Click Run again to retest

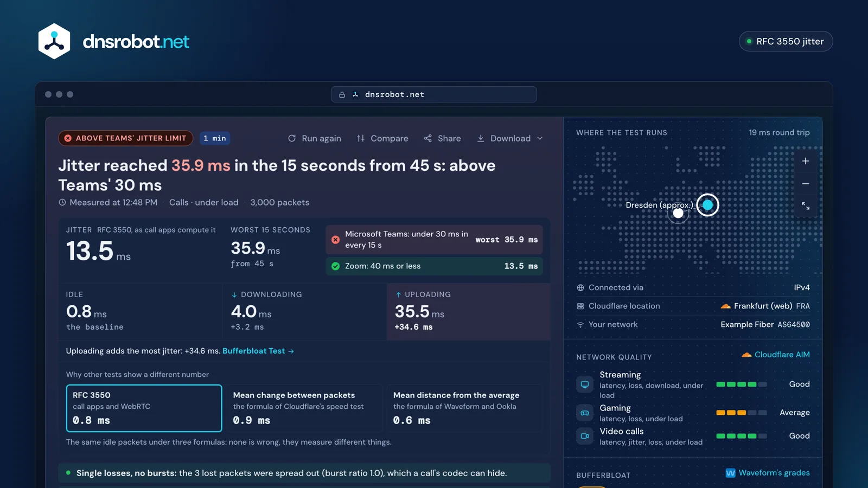click(x=315, y=138)
